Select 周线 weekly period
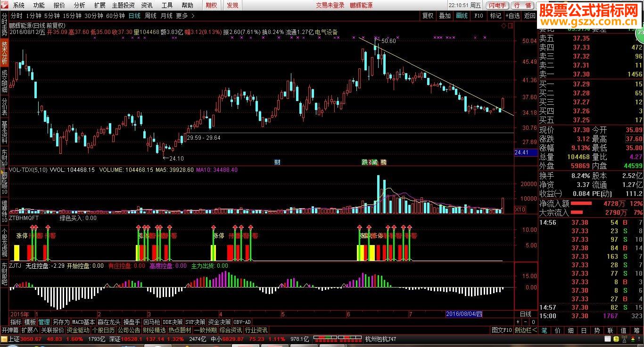Viewport: 644px width, 347px height. point(150,16)
